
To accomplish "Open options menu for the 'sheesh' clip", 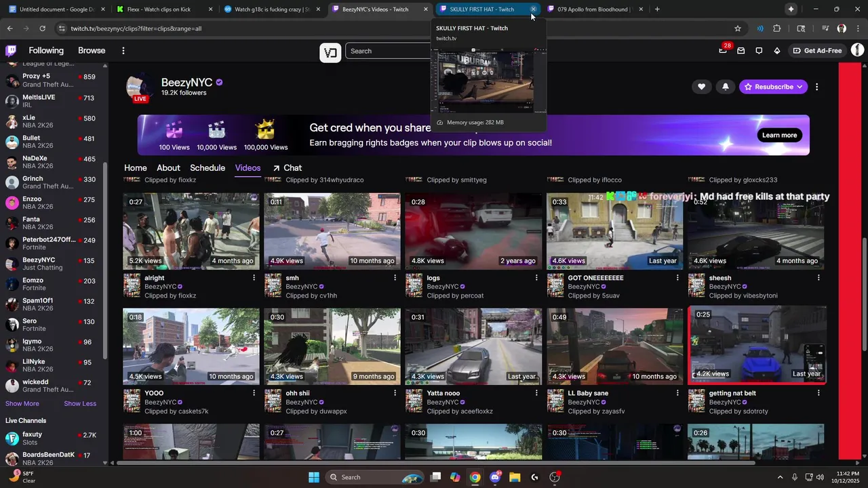I will tap(818, 278).
